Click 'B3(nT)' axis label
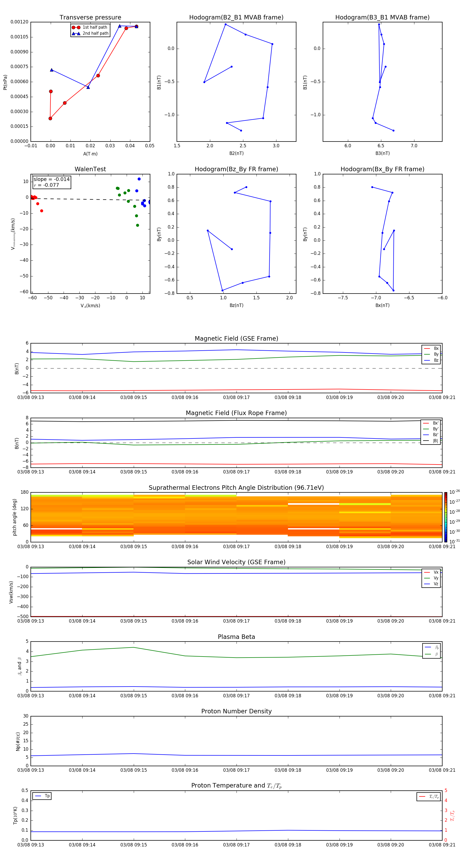 [x=382, y=154]
